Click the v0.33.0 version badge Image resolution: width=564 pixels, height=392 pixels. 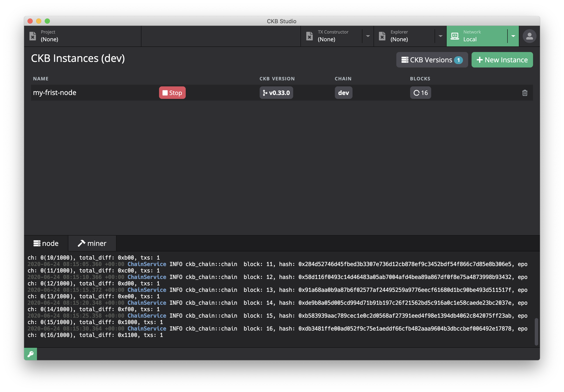276,93
